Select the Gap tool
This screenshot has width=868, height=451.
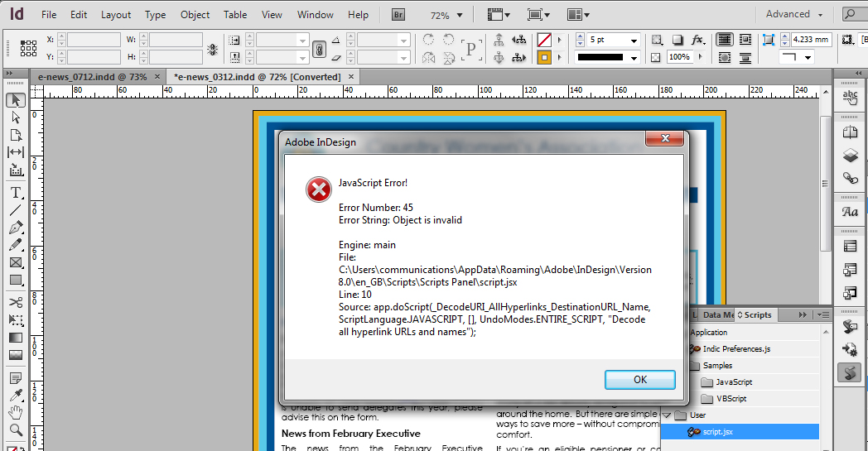pos(16,152)
